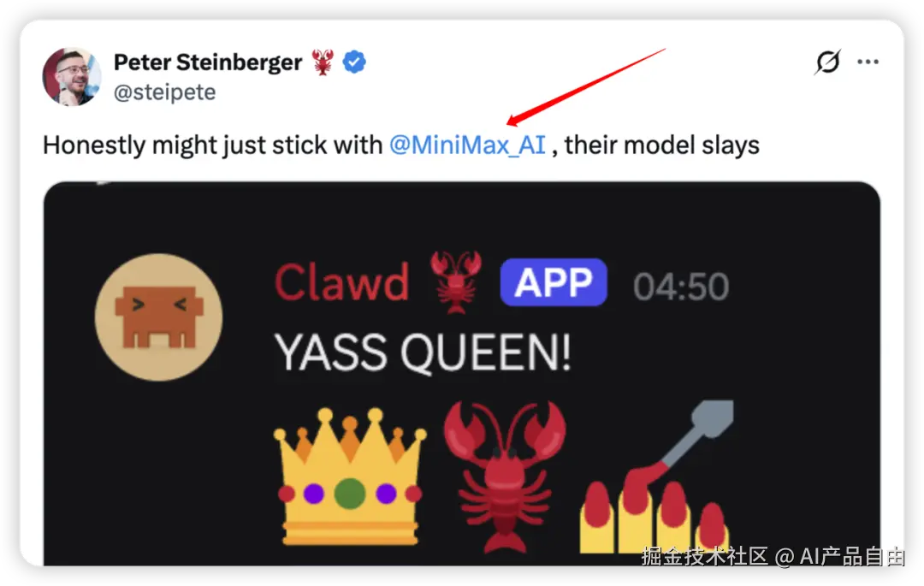Click the Clawd username in the image

point(341,282)
